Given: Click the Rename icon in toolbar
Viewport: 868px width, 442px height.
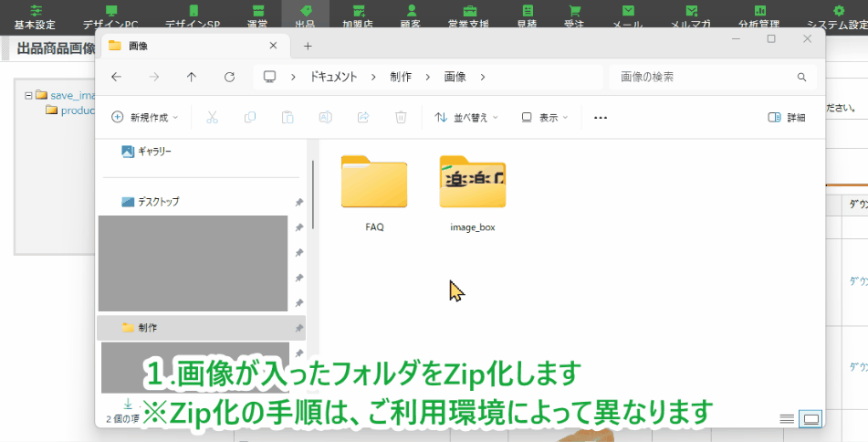Looking at the screenshot, I should click(326, 118).
